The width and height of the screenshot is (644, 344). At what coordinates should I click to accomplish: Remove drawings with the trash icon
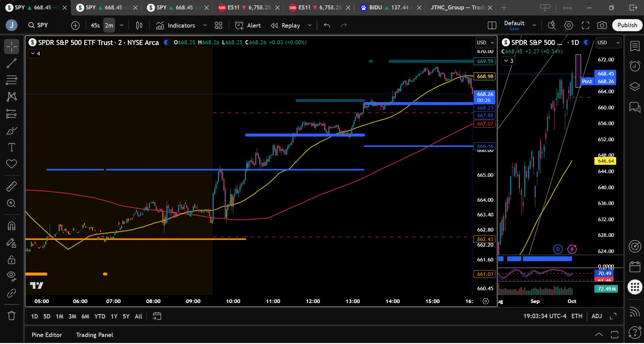(x=11, y=316)
